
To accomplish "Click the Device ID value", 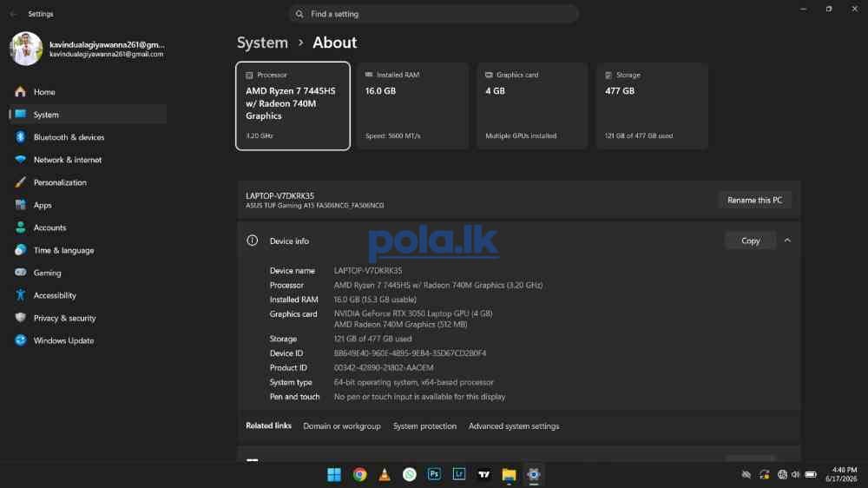I will (x=410, y=353).
